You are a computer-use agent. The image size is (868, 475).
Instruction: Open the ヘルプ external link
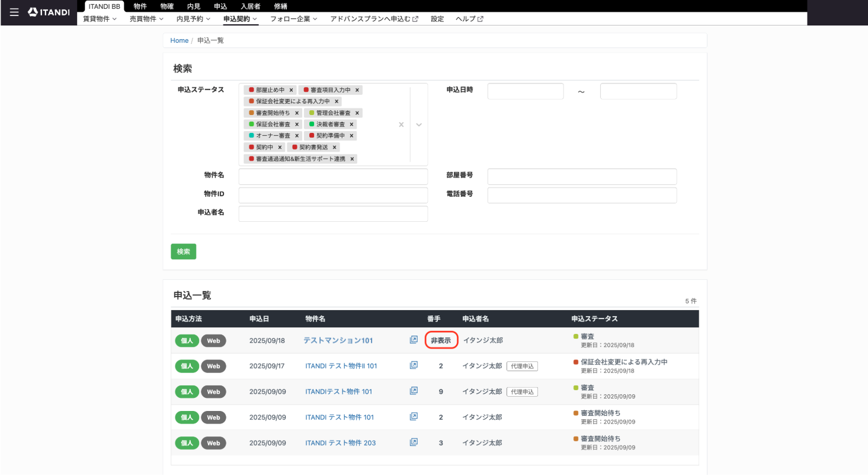coord(469,19)
